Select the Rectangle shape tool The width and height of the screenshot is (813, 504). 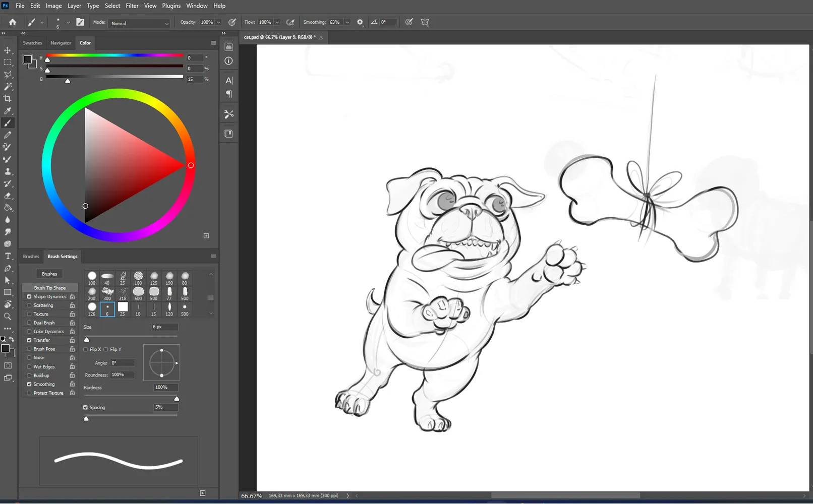coord(8,292)
